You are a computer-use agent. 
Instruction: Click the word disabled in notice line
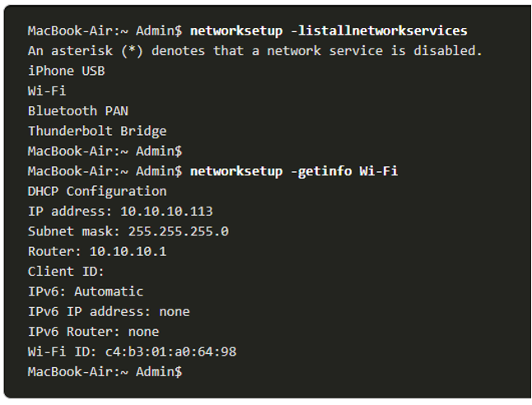[448, 51]
